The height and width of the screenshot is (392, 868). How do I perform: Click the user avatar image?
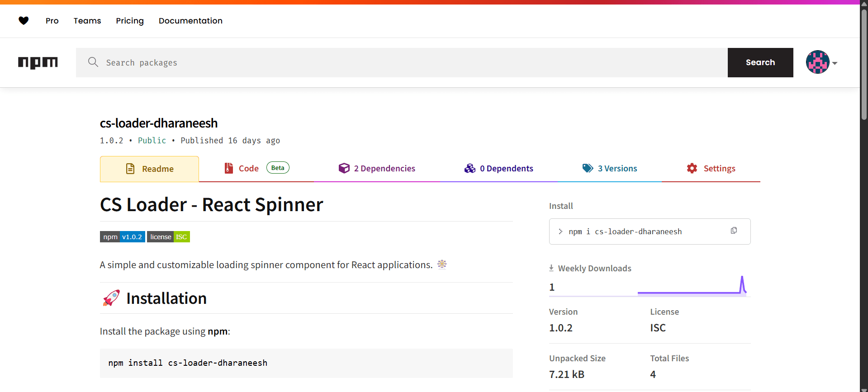[x=817, y=62]
